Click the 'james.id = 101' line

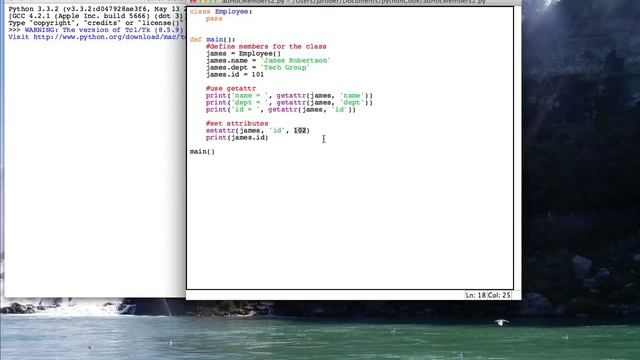(x=235, y=75)
